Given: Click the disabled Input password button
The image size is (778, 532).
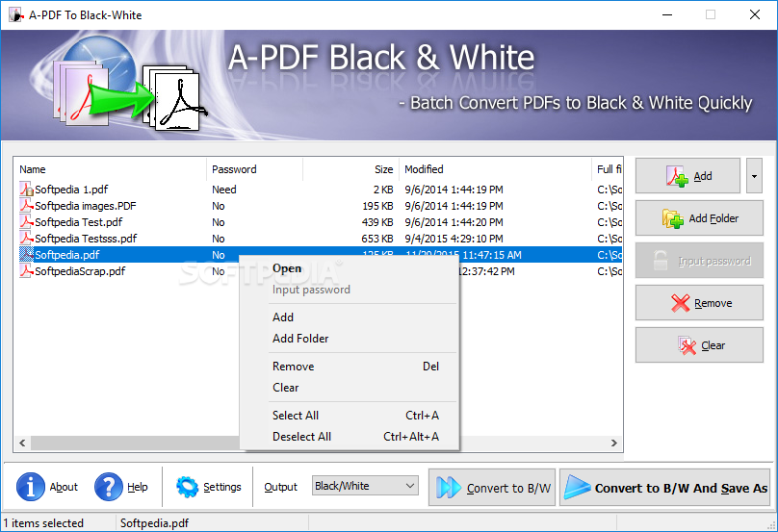Looking at the screenshot, I should pyautogui.click(x=699, y=261).
